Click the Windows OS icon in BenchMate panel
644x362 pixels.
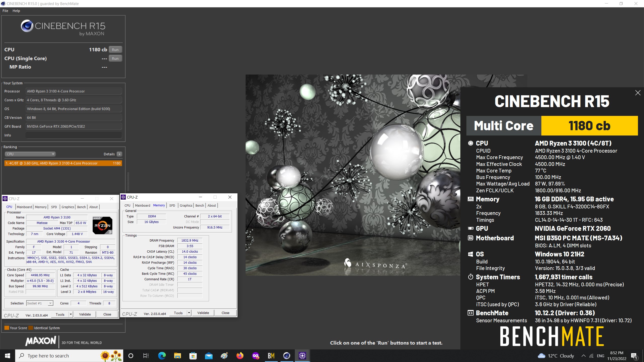click(470, 254)
